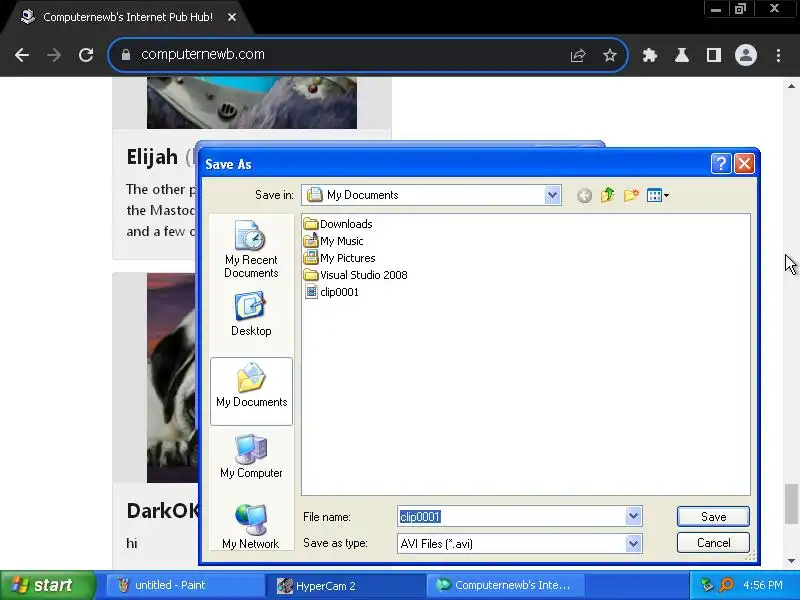The height and width of the screenshot is (600, 800).
Task: Open Save As dialog help button
Action: pos(721,164)
